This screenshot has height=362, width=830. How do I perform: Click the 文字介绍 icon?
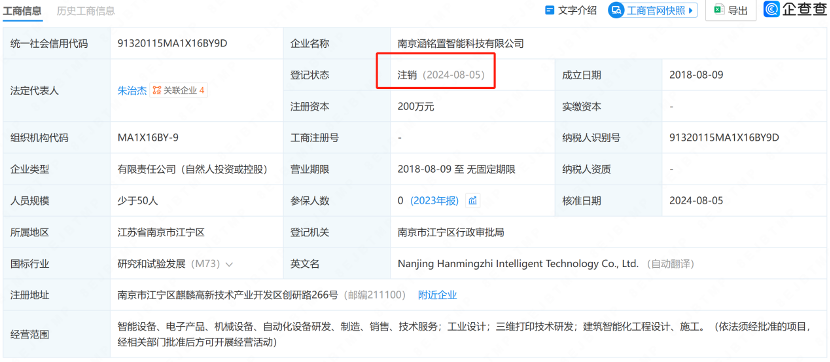click(x=549, y=10)
